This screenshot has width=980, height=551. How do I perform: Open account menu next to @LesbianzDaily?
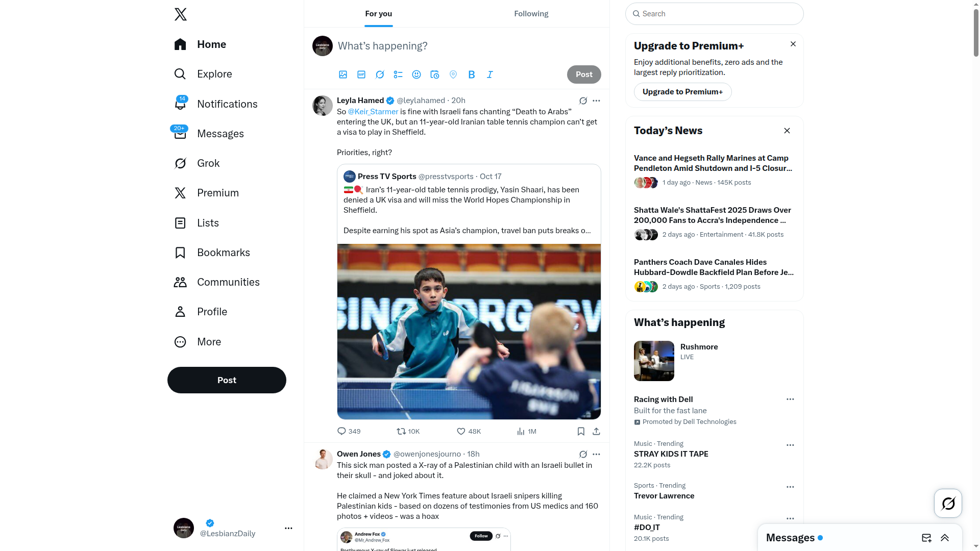pos(288,528)
